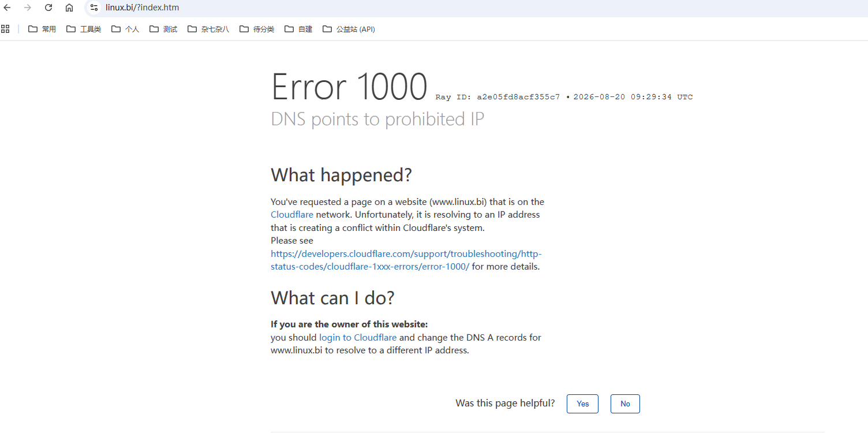
Task: Open the 自建 bookmark folder
Action: [x=298, y=29]
